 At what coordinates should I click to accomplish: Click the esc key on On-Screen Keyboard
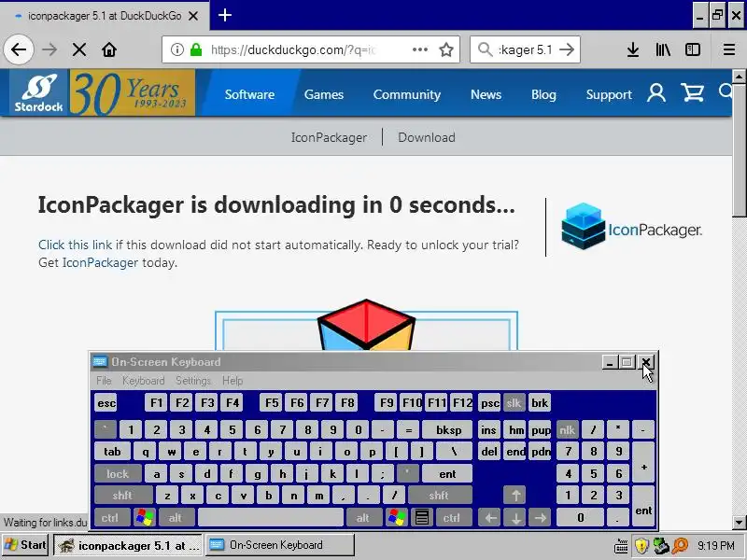point(106,403)
